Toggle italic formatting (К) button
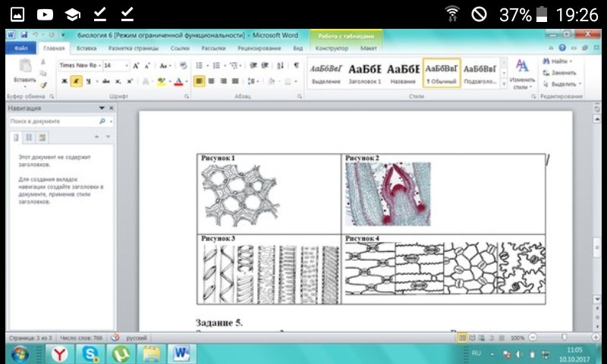This screenshot has height=364, width=607. pos(77,81)
